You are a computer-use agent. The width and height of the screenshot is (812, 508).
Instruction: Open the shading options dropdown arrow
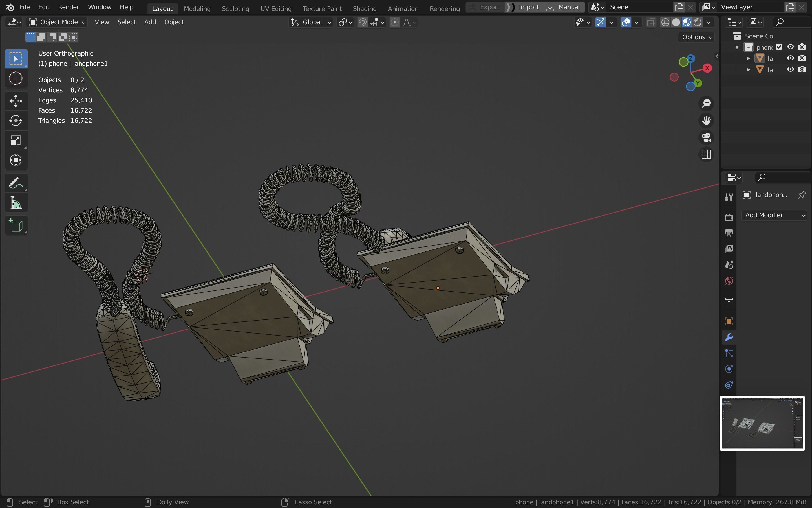pyautogui.click(x=708, y=23)
